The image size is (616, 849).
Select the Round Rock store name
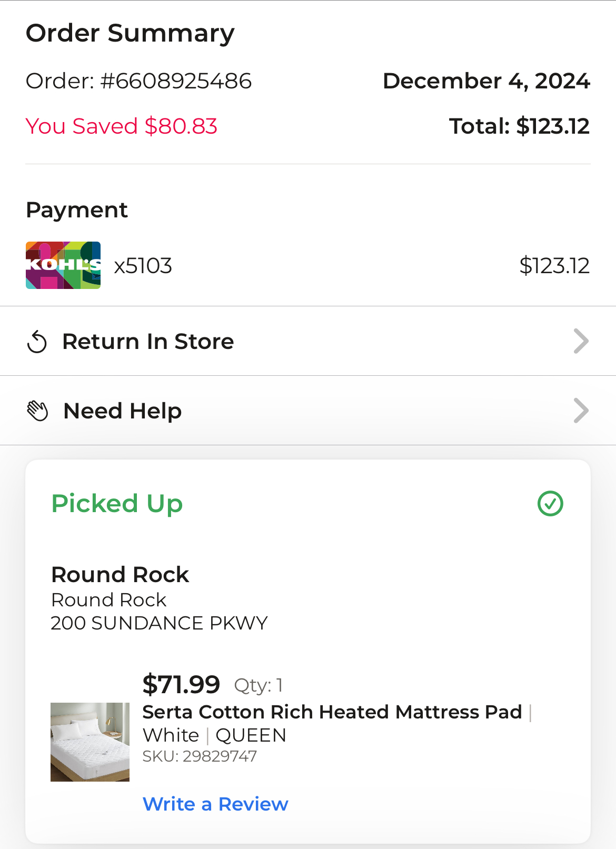pos(120,575)
